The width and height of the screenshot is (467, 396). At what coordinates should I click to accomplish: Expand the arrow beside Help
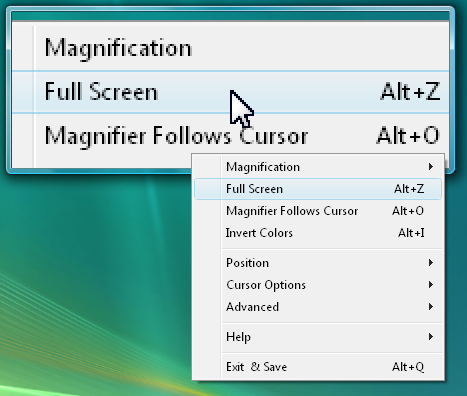(431, 337)
